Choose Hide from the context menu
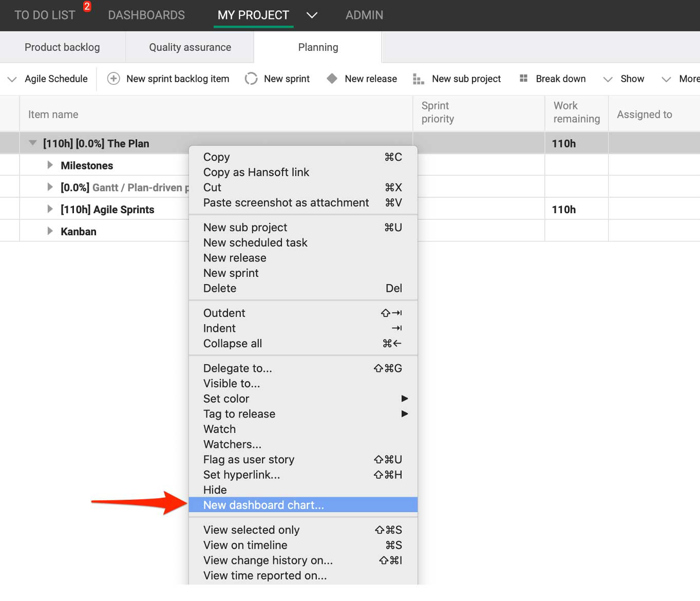The width and height of the screenshot is (700, 601). [x=303, y=490]
